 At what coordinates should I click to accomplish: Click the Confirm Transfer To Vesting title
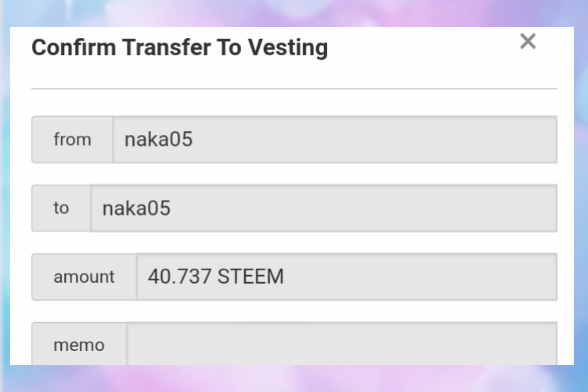[179, 48]
